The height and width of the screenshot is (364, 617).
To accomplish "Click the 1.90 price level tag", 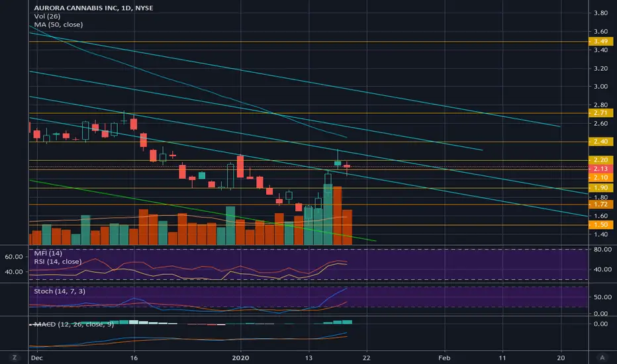I will [x=600, y=188].
